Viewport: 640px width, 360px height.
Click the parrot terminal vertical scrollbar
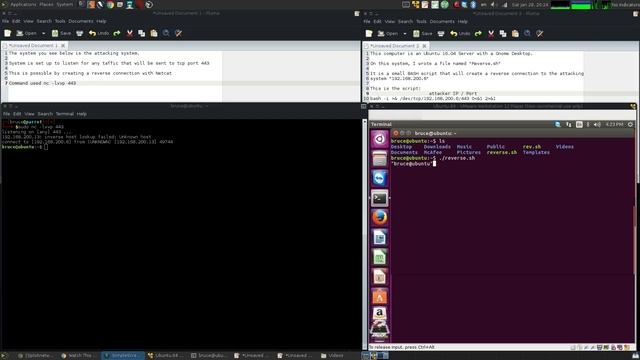364,235
